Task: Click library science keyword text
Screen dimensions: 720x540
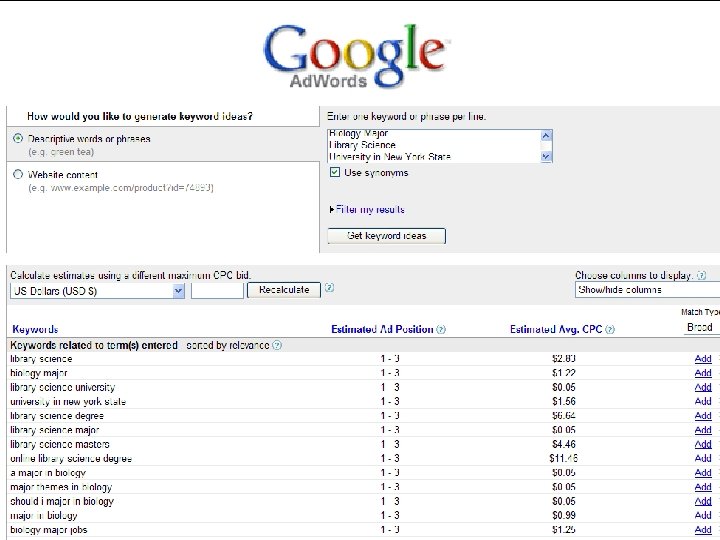Action: [41, 359]
